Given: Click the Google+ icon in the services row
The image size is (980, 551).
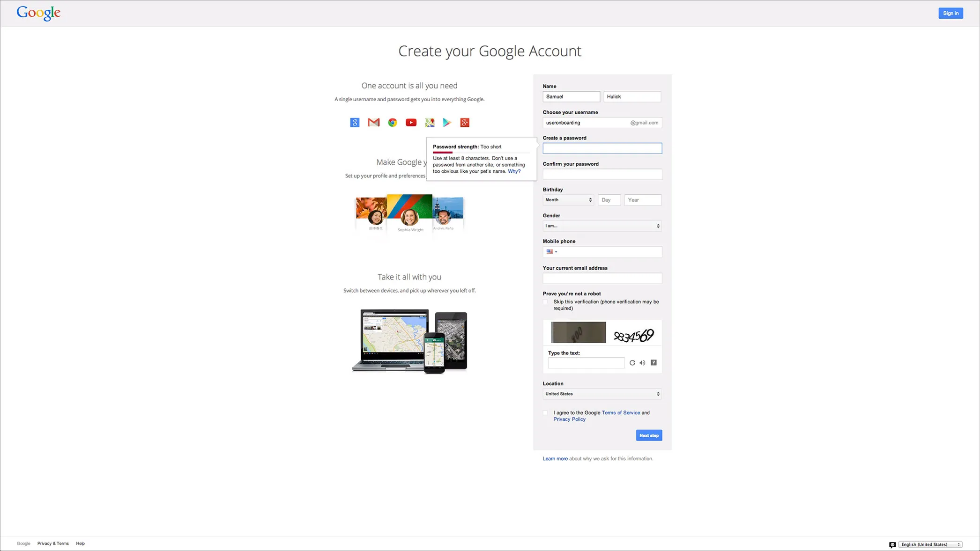Looking at the screenshot, I should [x=464, y=123].
